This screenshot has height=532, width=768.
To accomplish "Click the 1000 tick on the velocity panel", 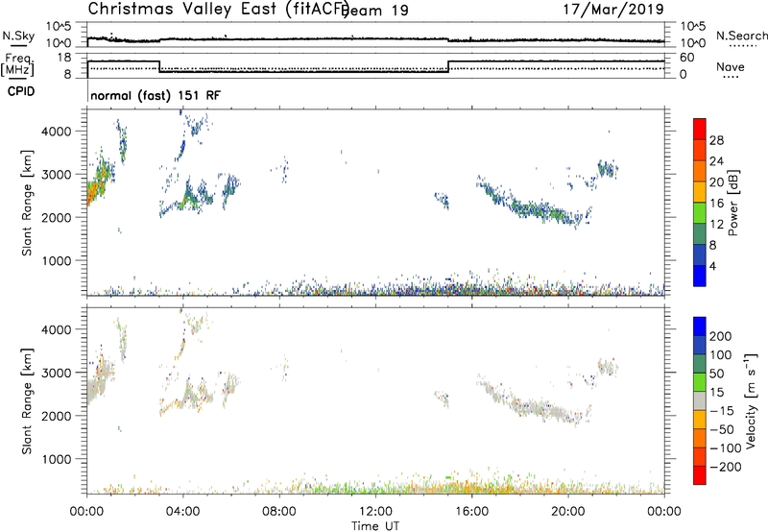I will 57,459.
